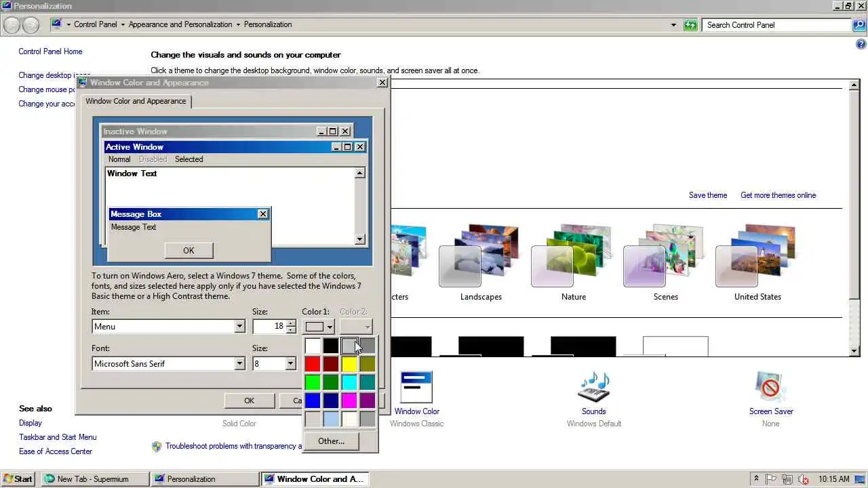Pick the yellow color swatch
868x488 pixels.
349,364
